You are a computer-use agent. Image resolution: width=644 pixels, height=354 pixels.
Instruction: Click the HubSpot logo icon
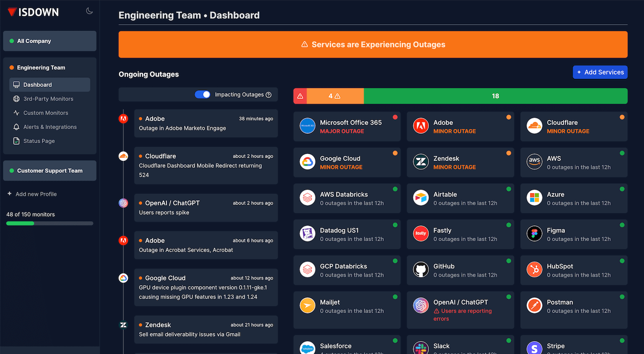tap(534, 269)
